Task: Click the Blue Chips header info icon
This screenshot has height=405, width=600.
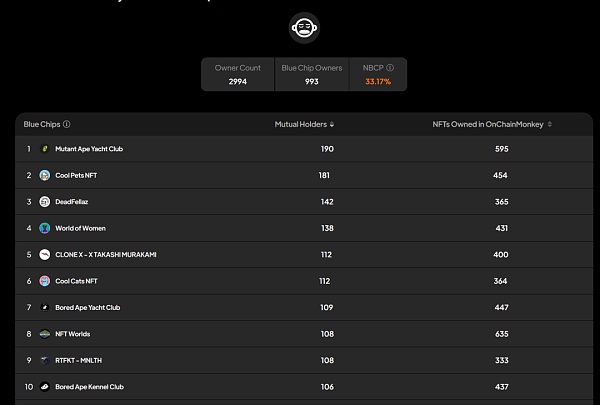Action: pos(67,125)
